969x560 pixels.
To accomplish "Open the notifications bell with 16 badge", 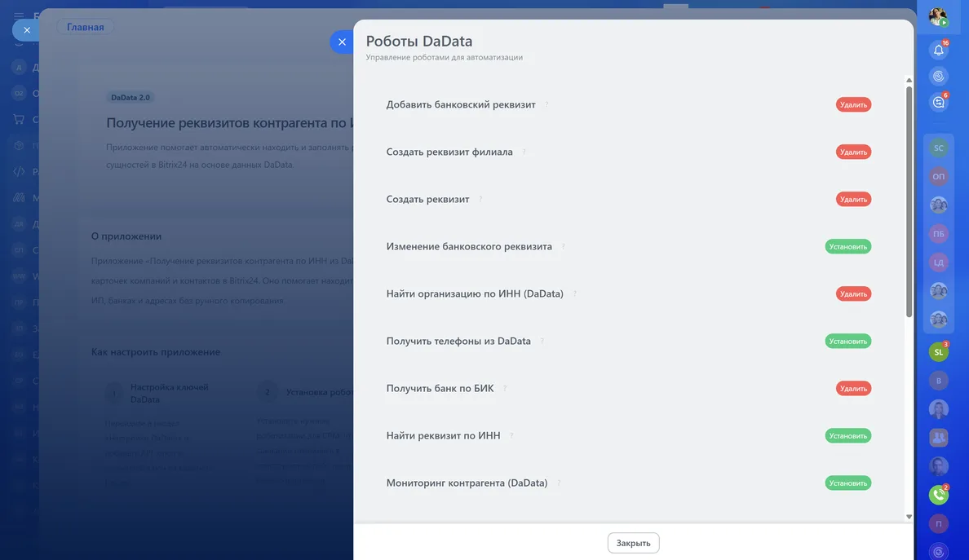I will pyautogui.click(x=939, y=50).
